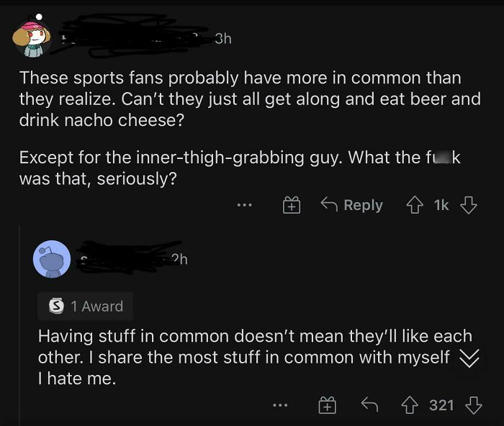Click the 3h timestamp on the top comment
The width and height of the screenshot is (504, 426).
(x=222, y=39)
